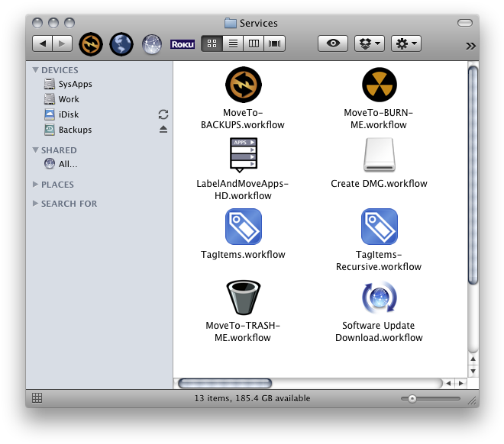
Task: Switch to icon view mode
Action: pos(212,44)
